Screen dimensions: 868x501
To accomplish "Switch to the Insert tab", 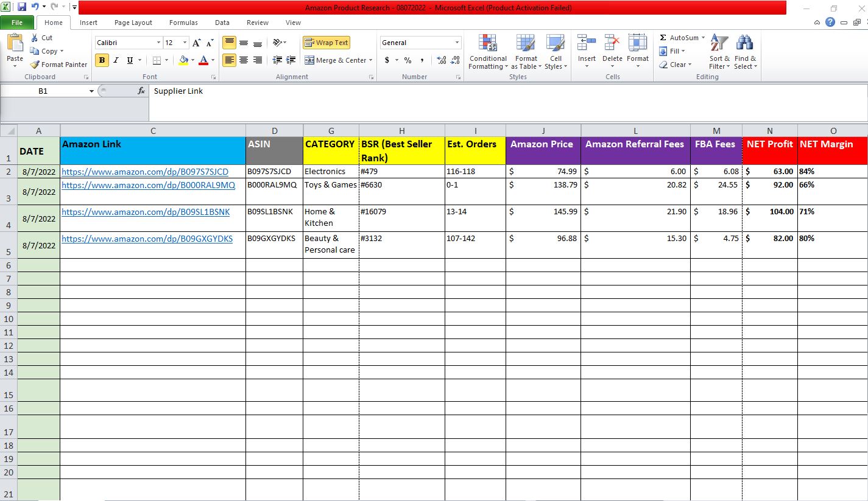I will pyautogui.click(x=88, y=23).
